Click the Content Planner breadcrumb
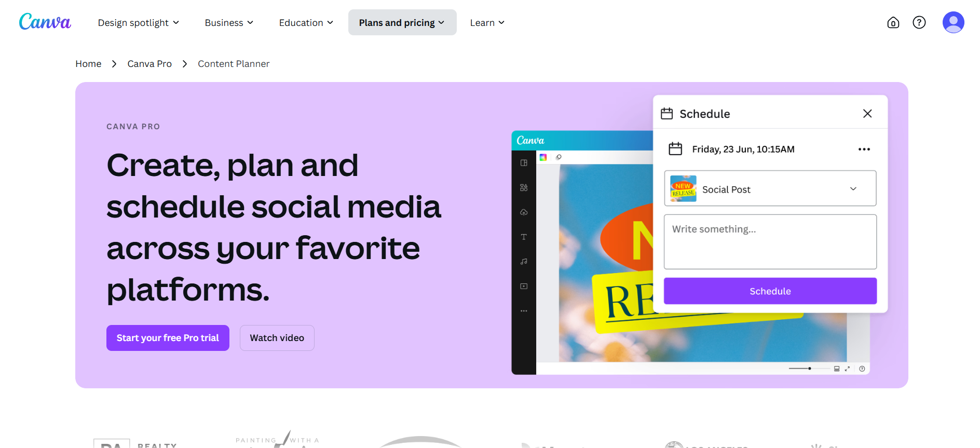980x448 pixels. (x=234, y=64)
